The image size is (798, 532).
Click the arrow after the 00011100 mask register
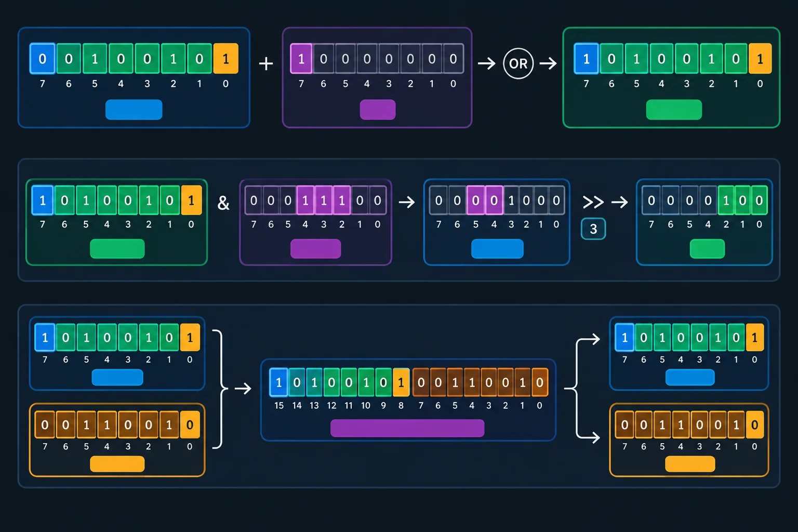pyautogui.click(x=407, y=202)
